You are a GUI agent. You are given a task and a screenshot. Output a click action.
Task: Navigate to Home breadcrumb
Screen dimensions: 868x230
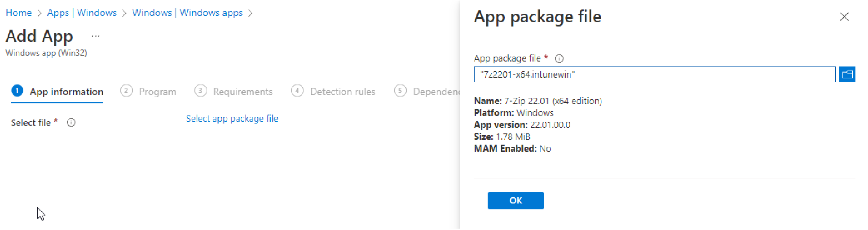pyautogui.click(x=18, y=13)
